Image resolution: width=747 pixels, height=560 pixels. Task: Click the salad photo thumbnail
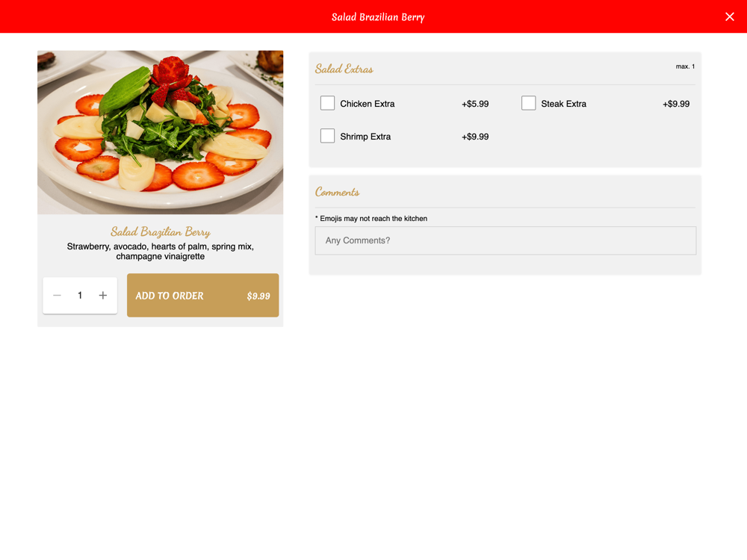[161, 132]
